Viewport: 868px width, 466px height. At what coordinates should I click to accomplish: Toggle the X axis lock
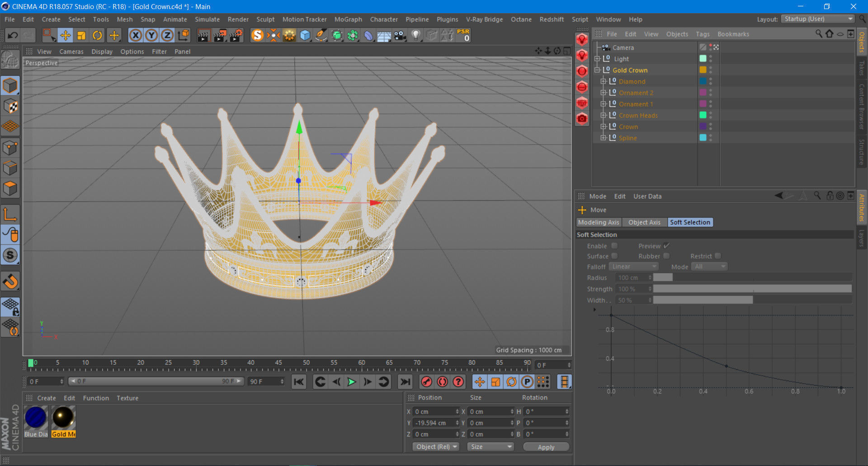pos(136,35)
